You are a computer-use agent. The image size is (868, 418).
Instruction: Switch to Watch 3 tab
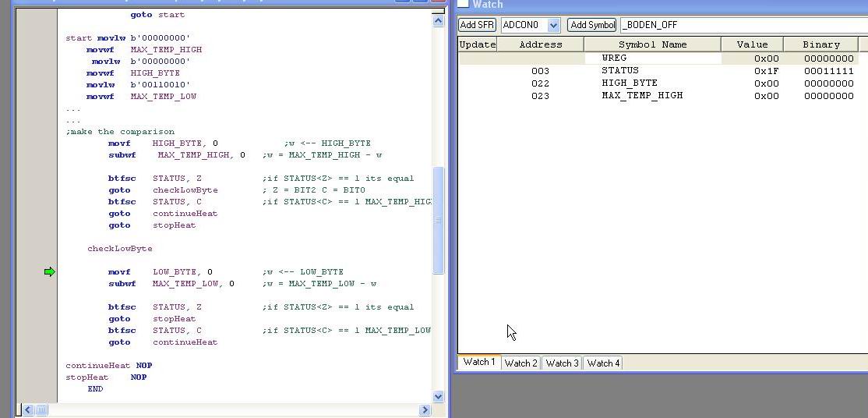click(562, 363)
